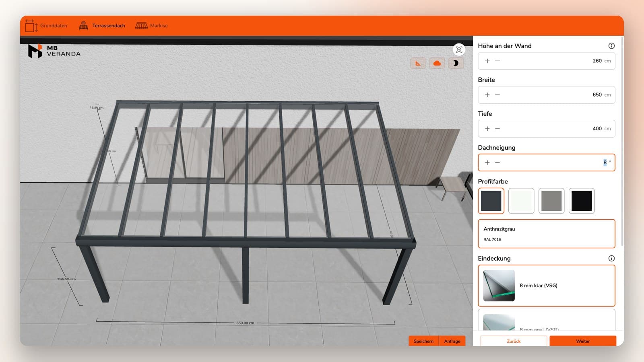This screenshot has height=362, width=644.
Task: Switch to the Markise tab
Action: (x=151, y=26)
